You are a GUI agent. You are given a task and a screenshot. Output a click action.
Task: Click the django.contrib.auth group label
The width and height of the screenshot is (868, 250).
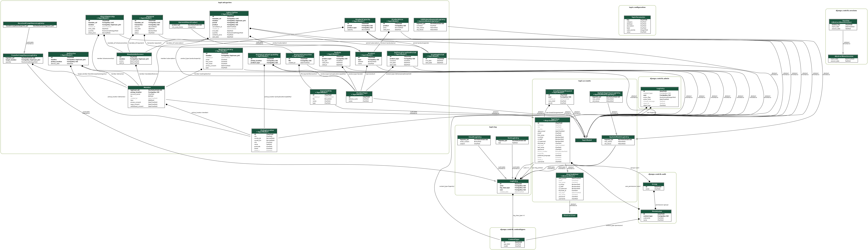tap(657, 174)
